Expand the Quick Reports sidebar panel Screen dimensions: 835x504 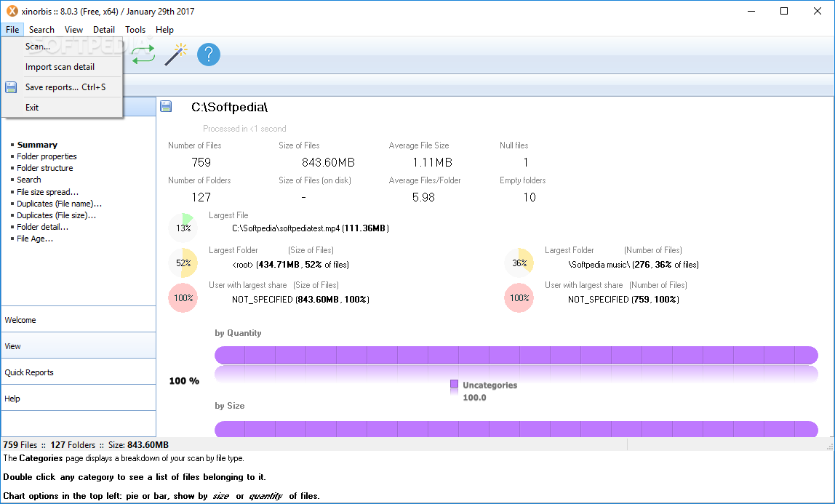pyautogui.click(x=79, y=372)
